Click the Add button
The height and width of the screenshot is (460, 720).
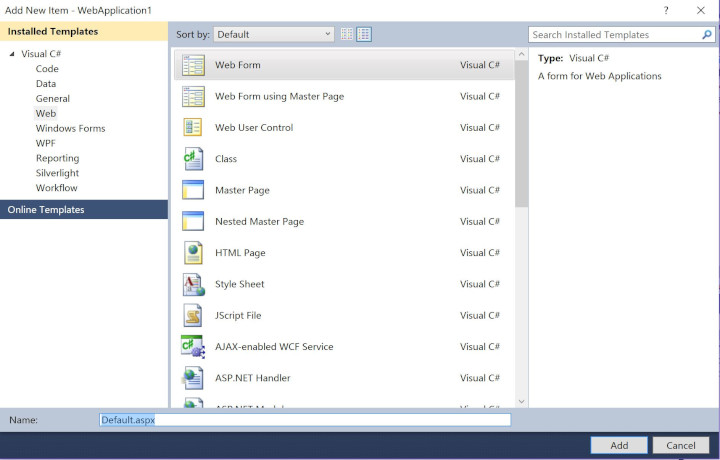point(619,445)
